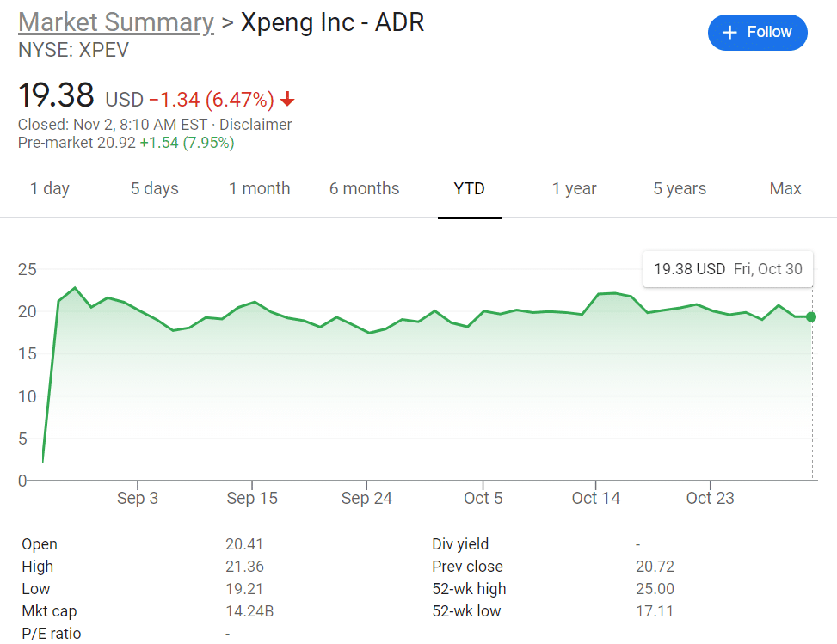This screenshot has width=837, height=644.
Task: Select the 5 years range
Action: 679,188
